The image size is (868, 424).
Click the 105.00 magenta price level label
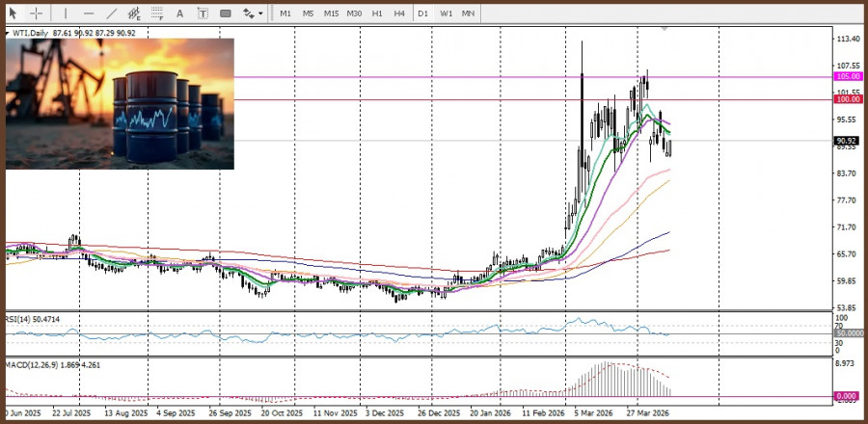click(848, 76)
